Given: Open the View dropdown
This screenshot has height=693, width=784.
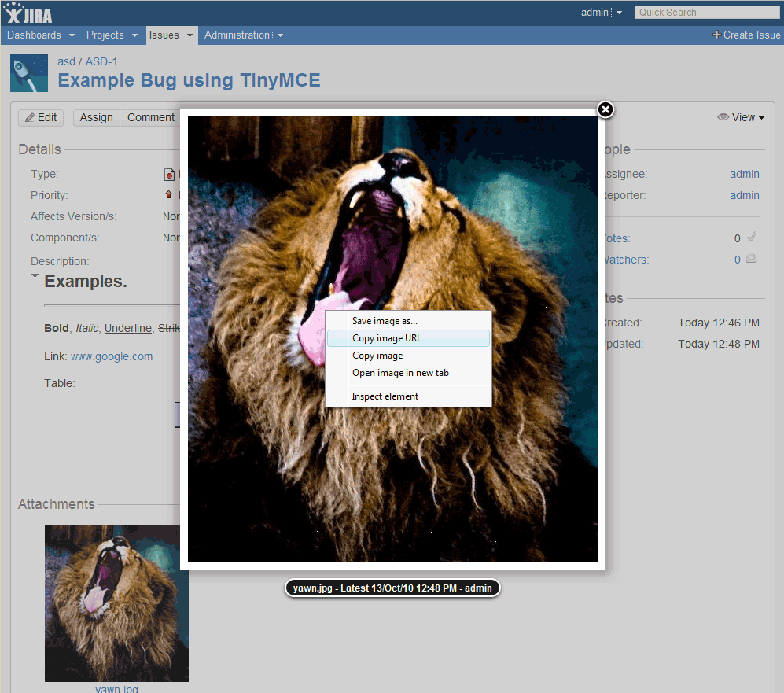Looking at the screenshot, I should [743, 116].
